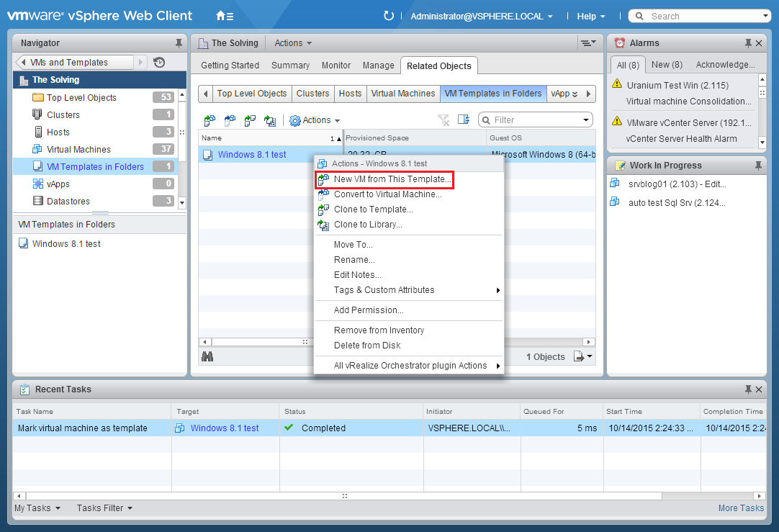This screenshot has width=779, height=532.
Task: Click Rename in the context menu
Action: (x=354, y=260)
